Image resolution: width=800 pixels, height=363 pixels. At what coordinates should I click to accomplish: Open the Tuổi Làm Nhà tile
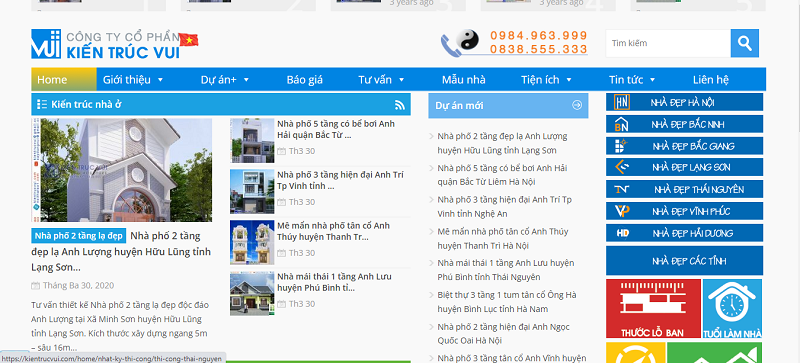[x=732, y=308]
